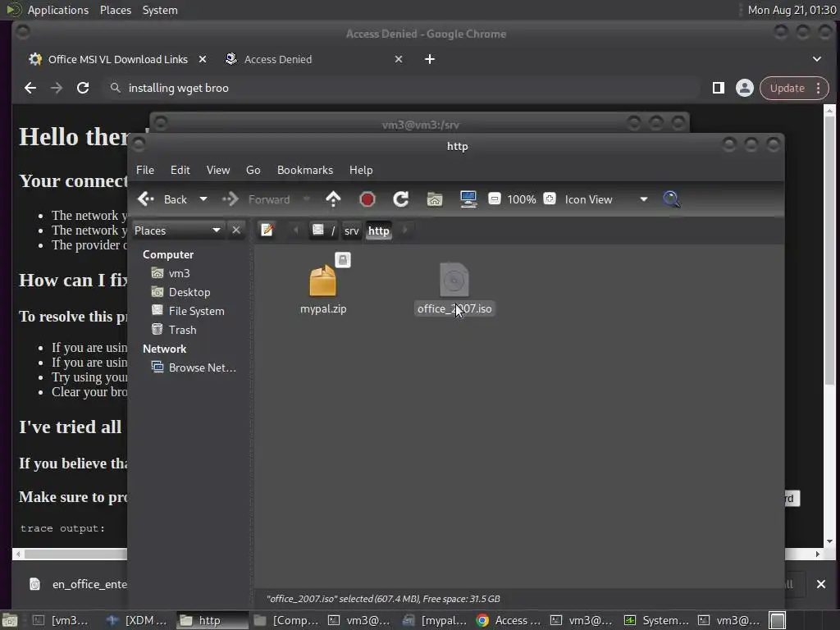This screenshot has width=840, height=630.
Task: Open the Go menu
Action: [253, 170]
